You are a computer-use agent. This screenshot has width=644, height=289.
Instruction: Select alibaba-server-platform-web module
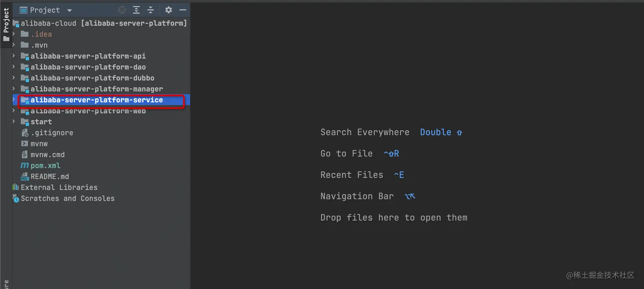pyautogui.click(x=101, y=111)
